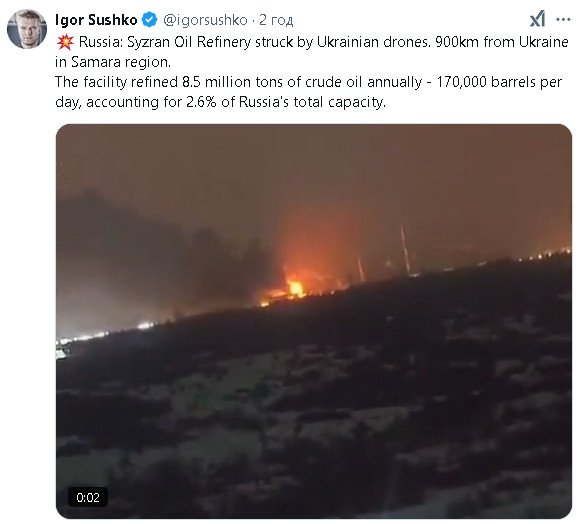Play the refinery fire video
The width and height of the screenshot is (583, 524).
click(314, 321)
